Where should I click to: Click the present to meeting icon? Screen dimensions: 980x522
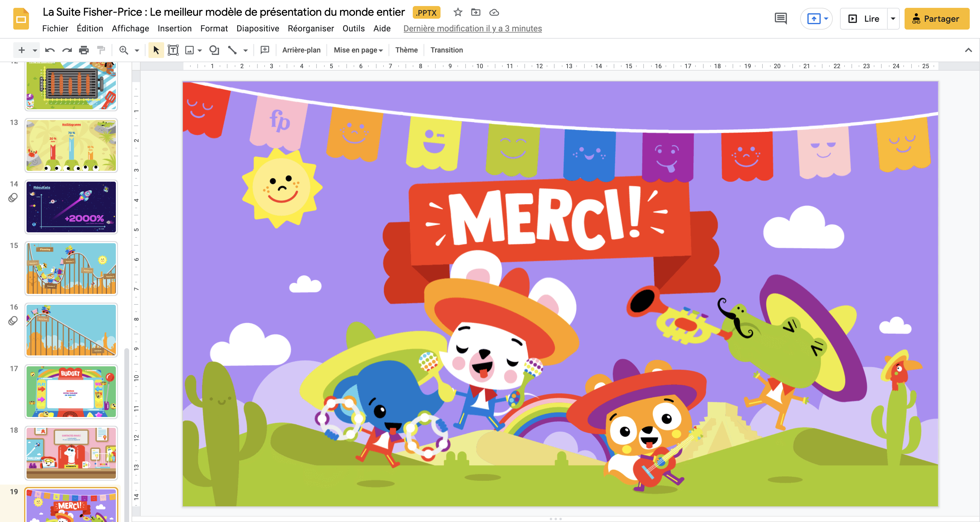[813, 18]
